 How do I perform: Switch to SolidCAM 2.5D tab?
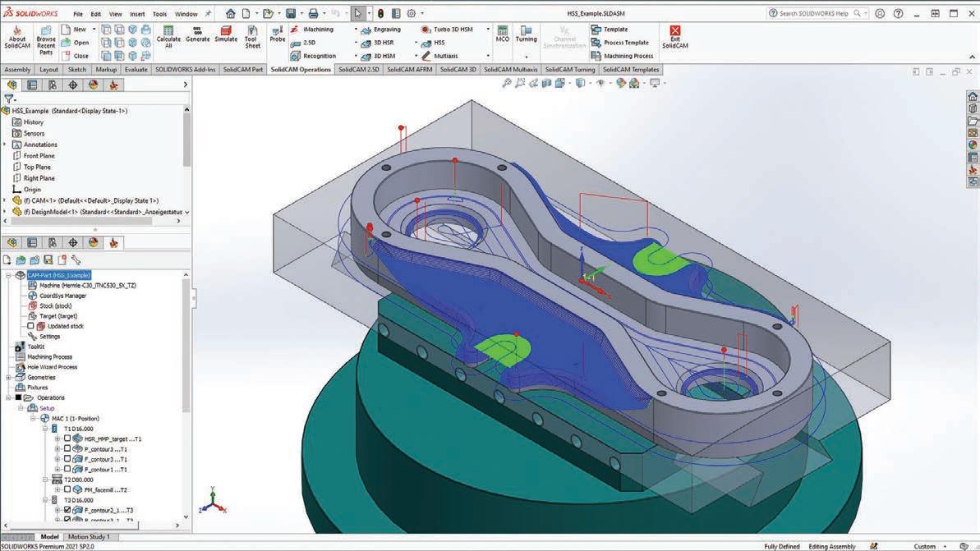pos(359,69)
